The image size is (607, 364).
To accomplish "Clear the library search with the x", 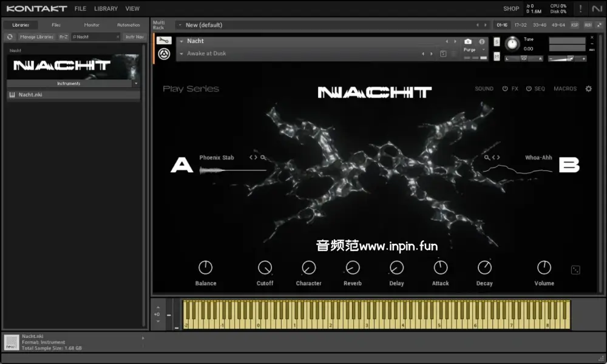I will tap(118, 37).
